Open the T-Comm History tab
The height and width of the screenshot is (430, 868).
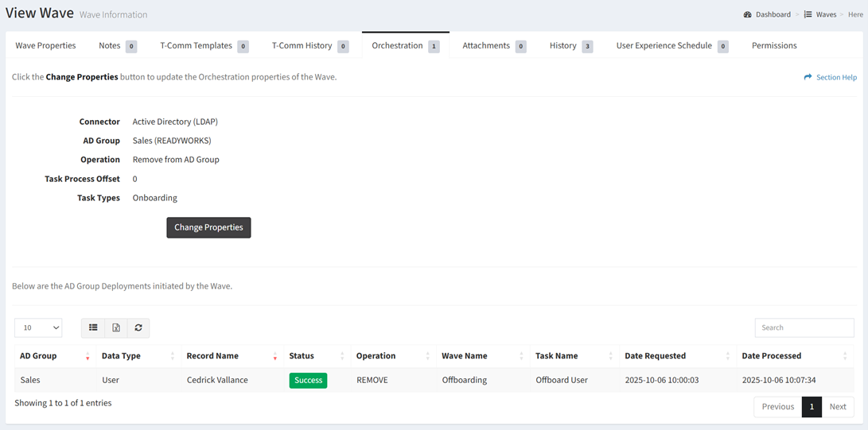coord(302,45)
